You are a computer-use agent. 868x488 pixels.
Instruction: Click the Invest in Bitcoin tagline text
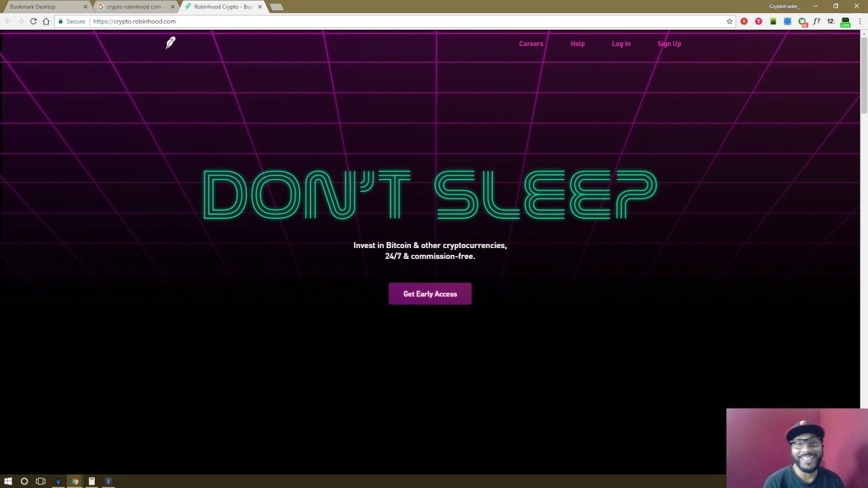(430, 251)
